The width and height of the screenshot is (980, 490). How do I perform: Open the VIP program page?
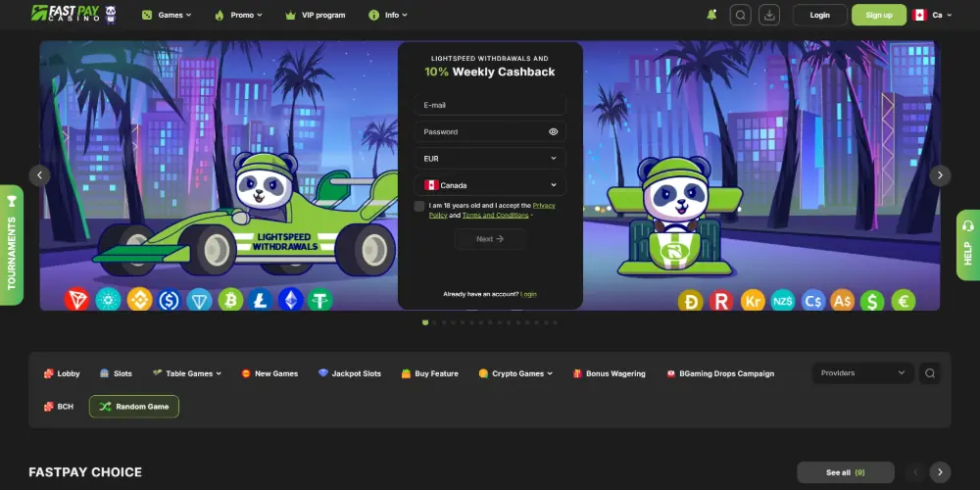pyautogui.click(x=315, y=15)
